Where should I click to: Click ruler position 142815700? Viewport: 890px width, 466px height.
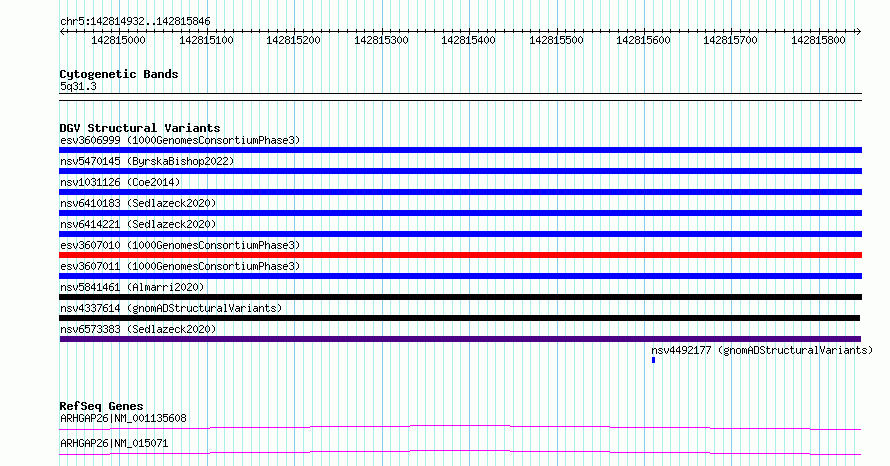click(x=731, y=40)
